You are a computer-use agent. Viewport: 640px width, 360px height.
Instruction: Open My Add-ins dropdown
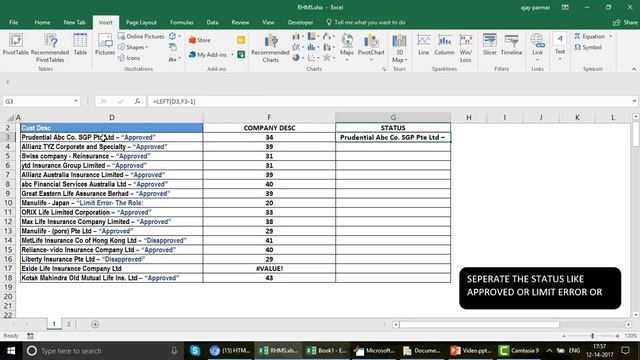click(211, 55)
